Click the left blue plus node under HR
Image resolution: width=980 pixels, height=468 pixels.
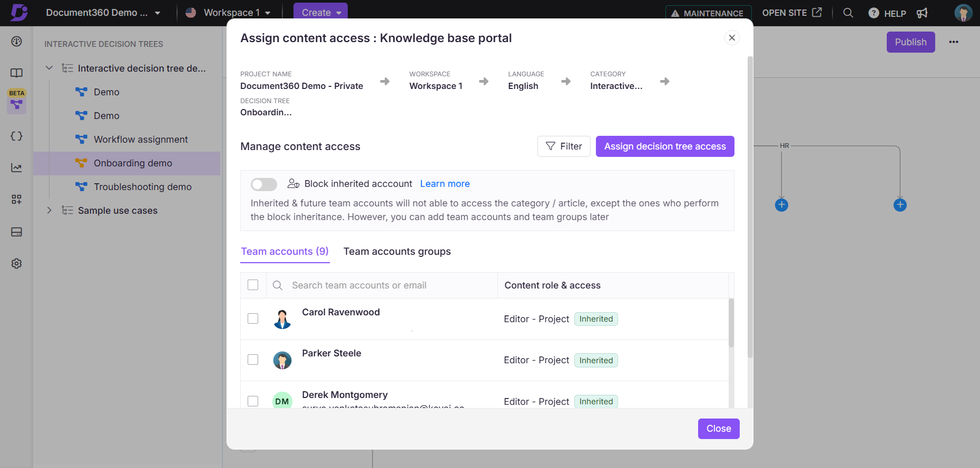pos(781,205)
